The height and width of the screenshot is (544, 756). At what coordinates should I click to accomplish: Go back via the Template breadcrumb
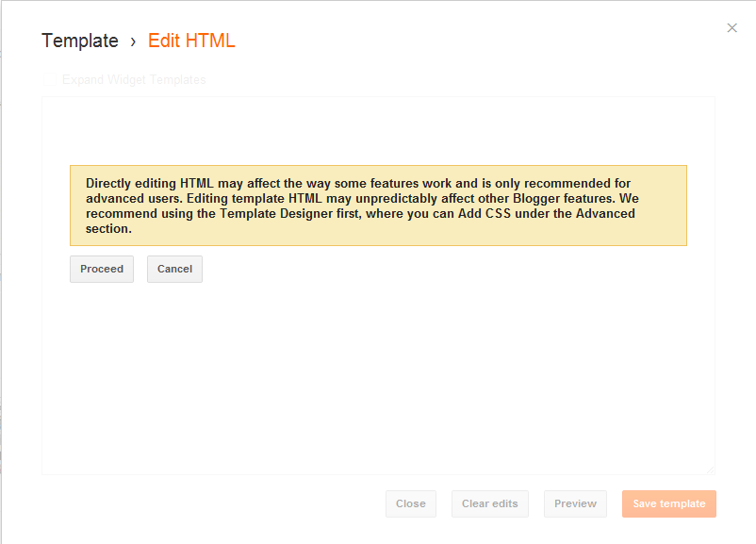(80, 41)
